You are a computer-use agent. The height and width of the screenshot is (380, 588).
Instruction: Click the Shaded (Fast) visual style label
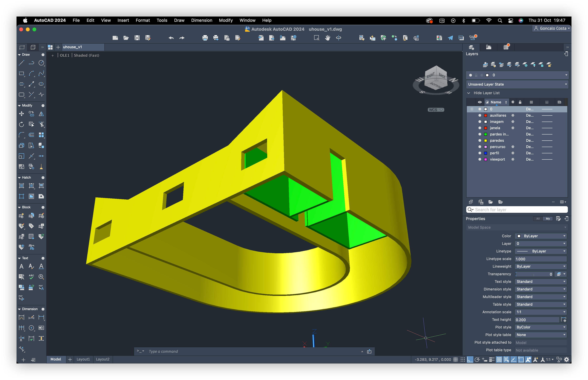click(87, 55)
